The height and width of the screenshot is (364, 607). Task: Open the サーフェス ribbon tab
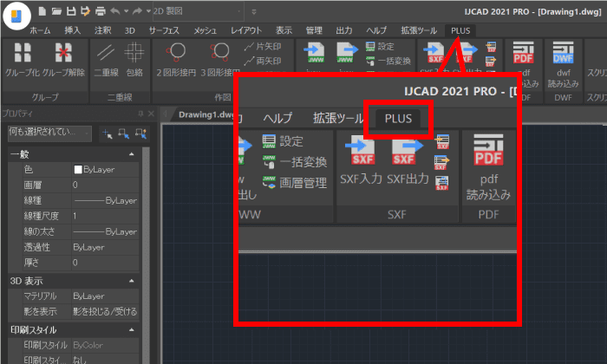(164, 30)
